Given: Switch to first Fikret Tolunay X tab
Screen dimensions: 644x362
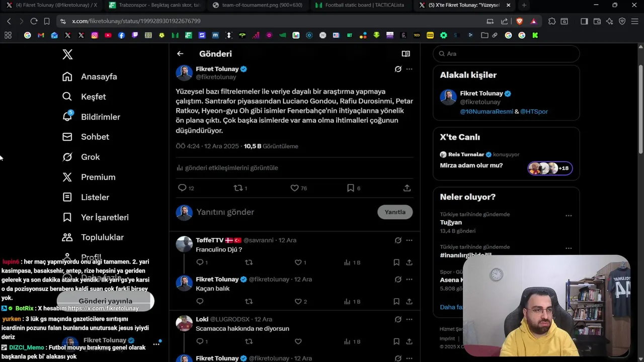Looking at the screenshot, I should click(52, 5).
